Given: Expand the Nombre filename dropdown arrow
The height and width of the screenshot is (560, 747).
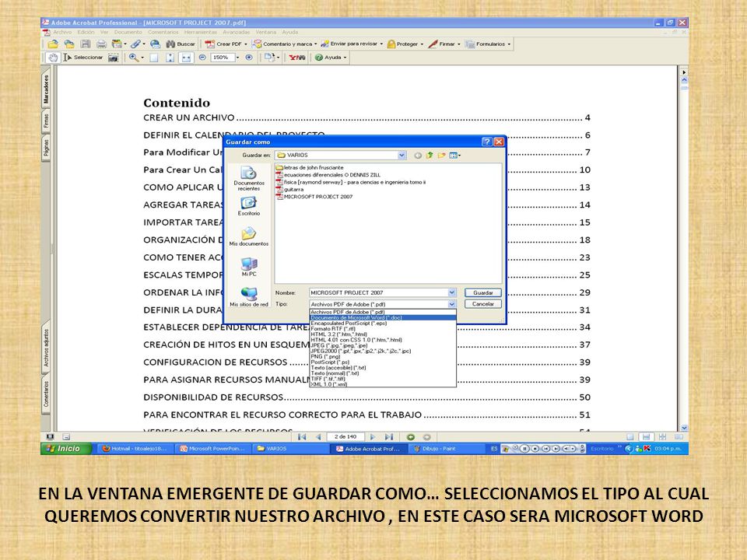Looking at the screenshot, I should 451,293.
